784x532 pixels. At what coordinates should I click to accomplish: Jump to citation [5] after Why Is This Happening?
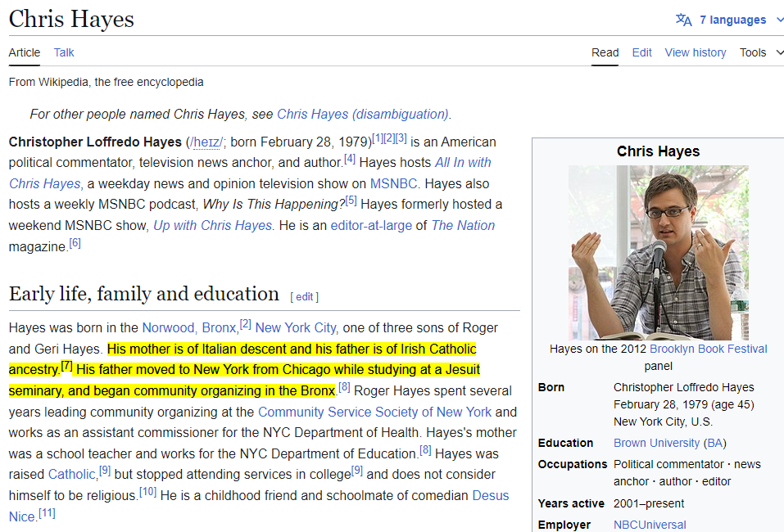[x=351, y=201]
